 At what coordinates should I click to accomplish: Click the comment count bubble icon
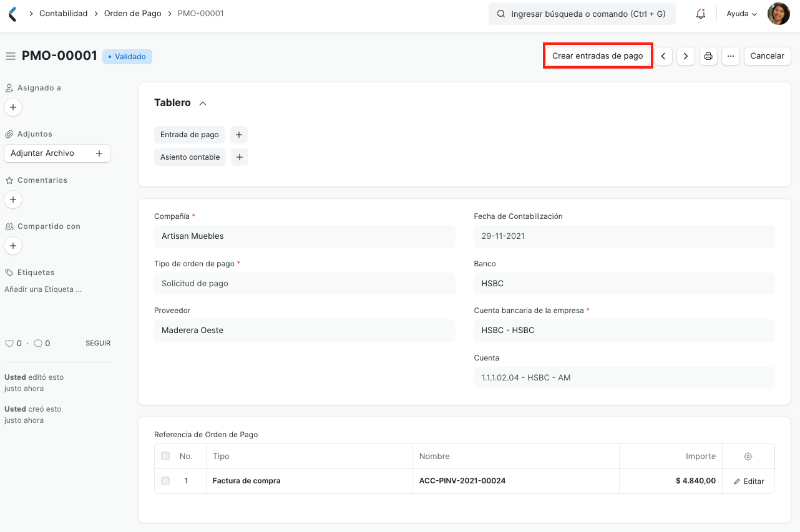click(38, 344)
